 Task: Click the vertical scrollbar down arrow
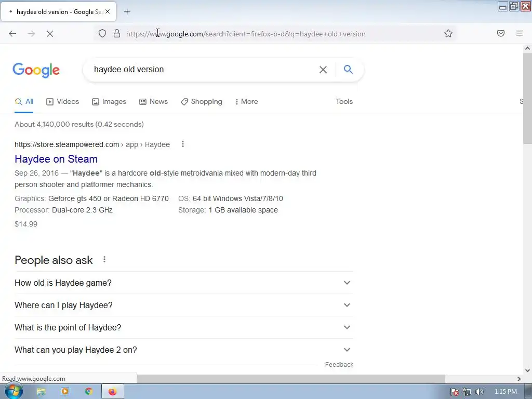pos(527,370)
